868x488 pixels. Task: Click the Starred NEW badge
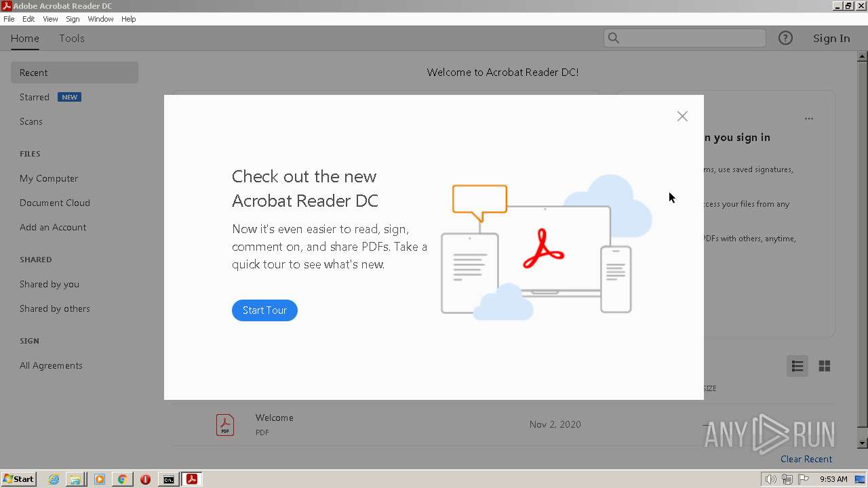pos(69,97)
